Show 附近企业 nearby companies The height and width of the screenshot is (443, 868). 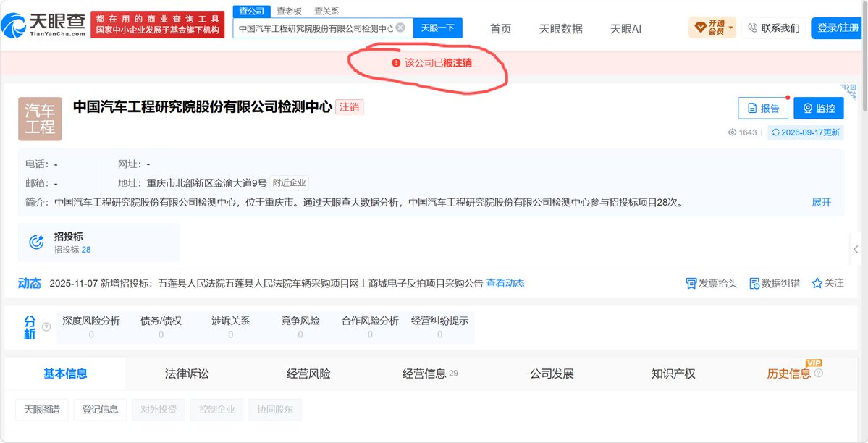coord(290,182)
